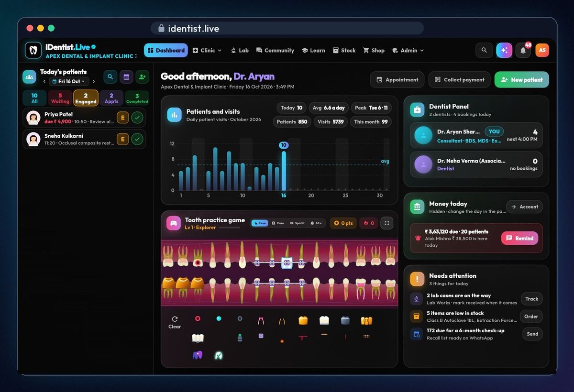The height and width of the screenshot is (392, 574).
Task: Search in Today's patients panel
Action: click(110, 76)
